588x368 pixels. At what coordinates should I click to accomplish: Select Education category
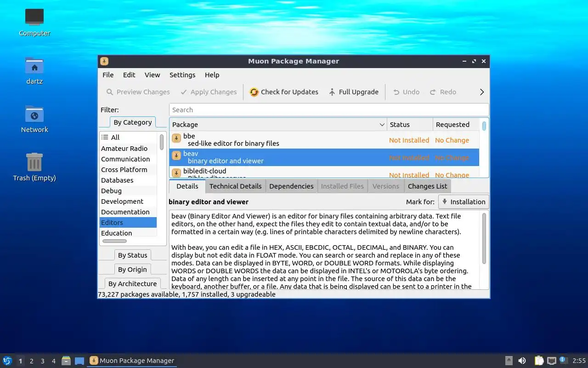[129, 233]
